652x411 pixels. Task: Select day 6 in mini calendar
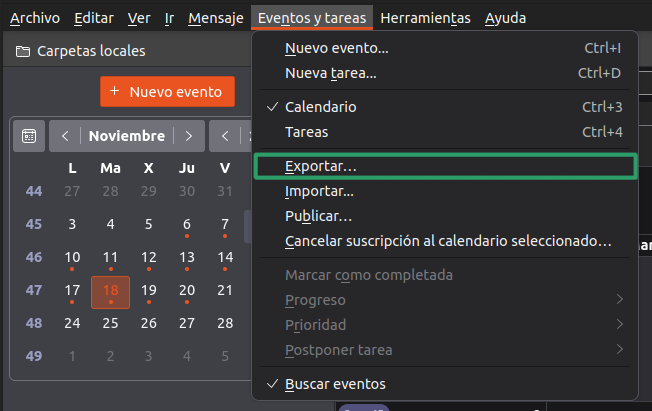click(187, 224)
